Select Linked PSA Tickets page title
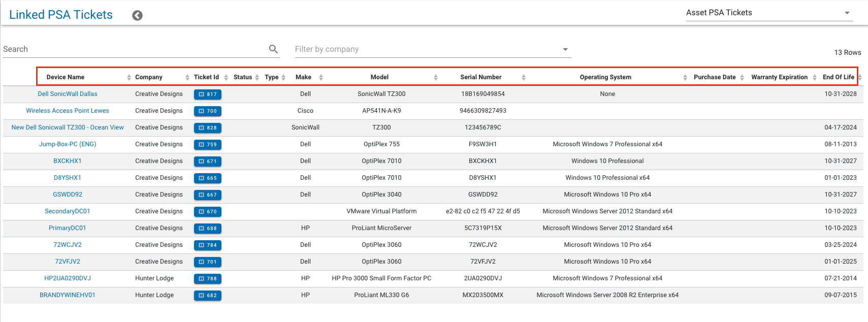This screenshot has height=322, width=868. (x=61, y=15)
